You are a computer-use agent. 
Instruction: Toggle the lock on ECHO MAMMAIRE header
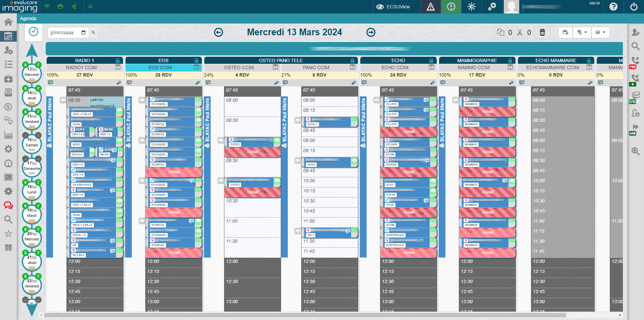(x=589, y=60)
